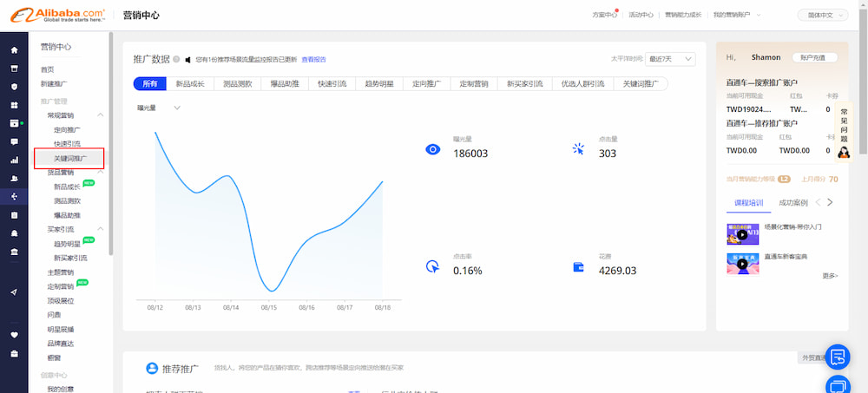Click the 账户充值 button

point(814,57)
